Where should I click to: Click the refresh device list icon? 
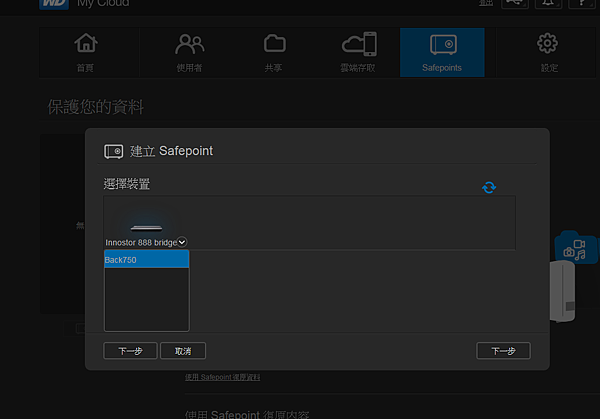(x=489, y=187)
